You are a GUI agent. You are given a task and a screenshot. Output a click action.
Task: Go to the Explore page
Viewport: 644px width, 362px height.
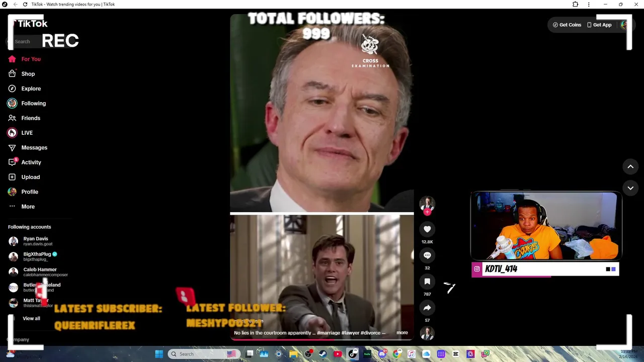coord(24,88)
